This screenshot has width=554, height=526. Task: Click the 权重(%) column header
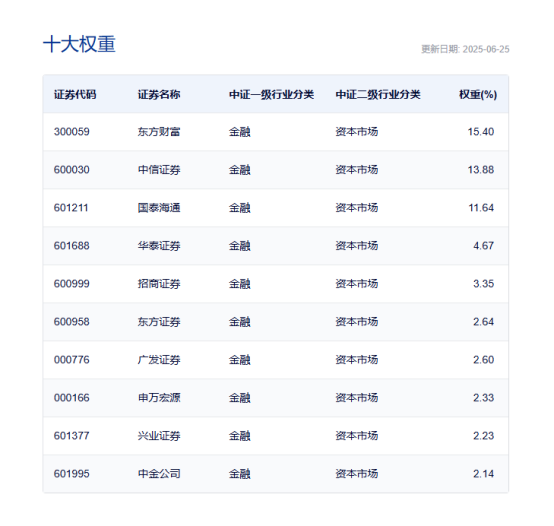[x=478, y=94]
